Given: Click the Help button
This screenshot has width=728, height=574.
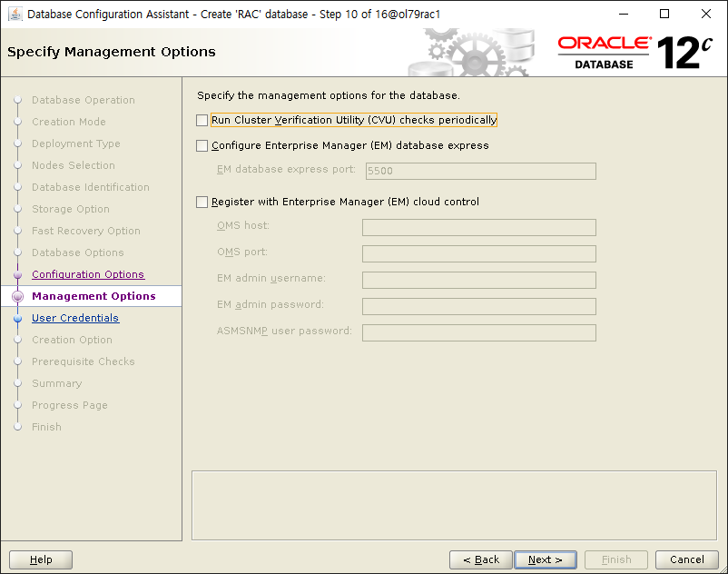Looking at the screenshot, I should [x=41, y=559].
